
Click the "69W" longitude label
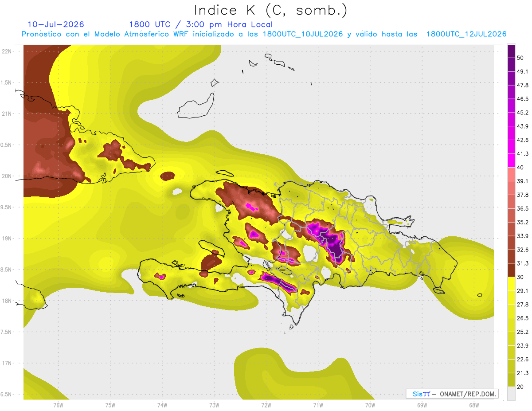pos(422,405)
